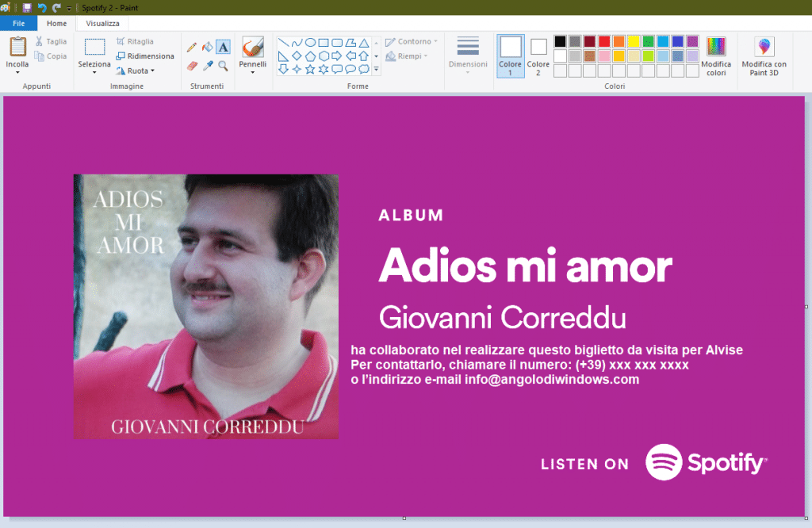Open Modifica colori dialog
Viewport: 812px width, 528px height.
(x=716, y=57)
